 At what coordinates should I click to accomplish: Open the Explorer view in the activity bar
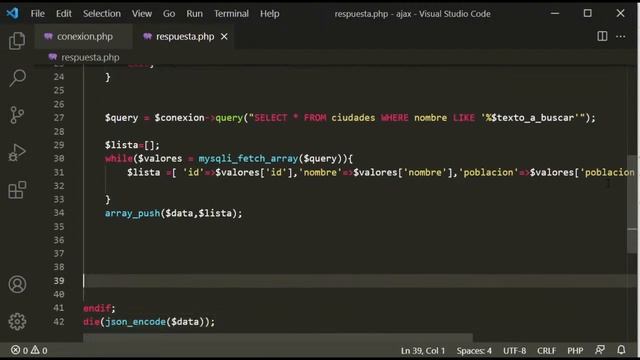pyautogui.click(x=17, y=41)
